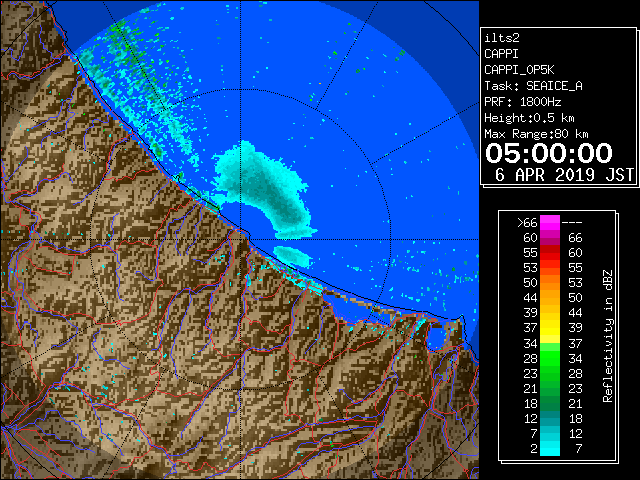This screenshot has width=640, height=480.
Task: Select the '6 APR 2019 JST' date
Action: tap(564, 175)
